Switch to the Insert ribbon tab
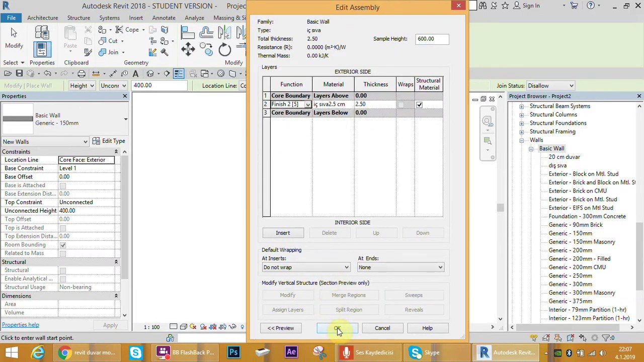Screen dimensions: 644x362 click(136, 18)
